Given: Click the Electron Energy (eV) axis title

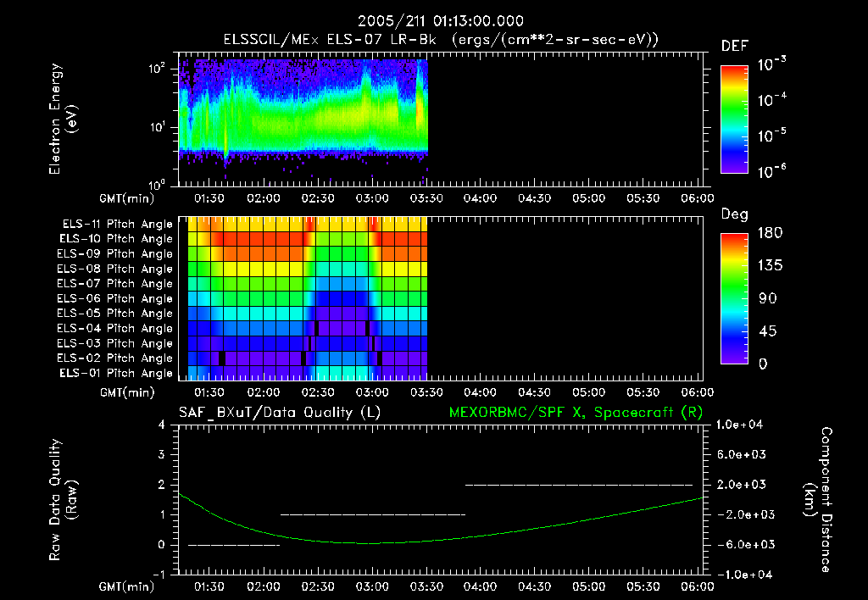Looking at the screenshot, I should 63,119.
